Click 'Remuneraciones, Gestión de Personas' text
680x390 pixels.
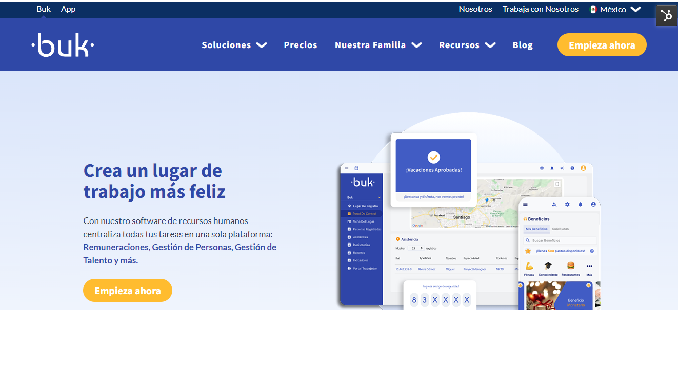pyautogui.click(x=158, y=247)
